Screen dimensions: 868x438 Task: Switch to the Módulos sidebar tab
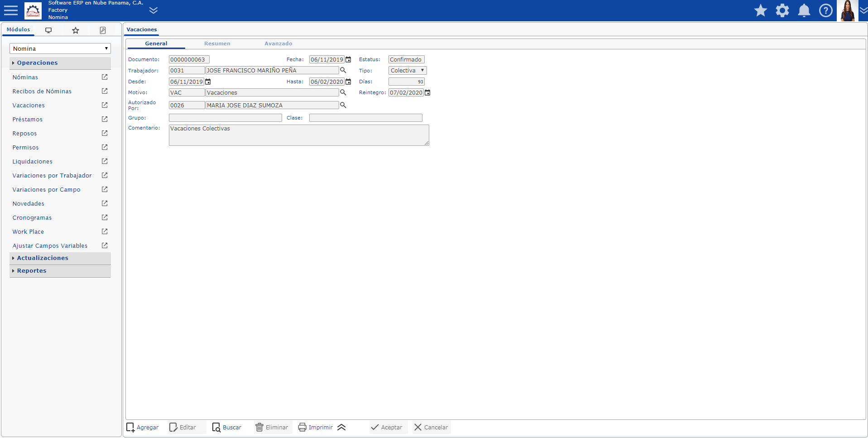[19, 29]
